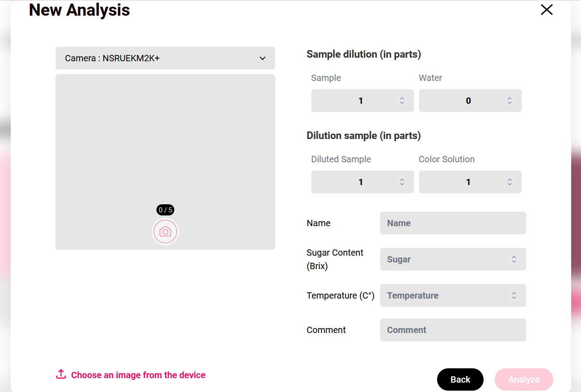Click the Water parts stepper arrows
Screen dimensions: 581x392
coord(509,101)
